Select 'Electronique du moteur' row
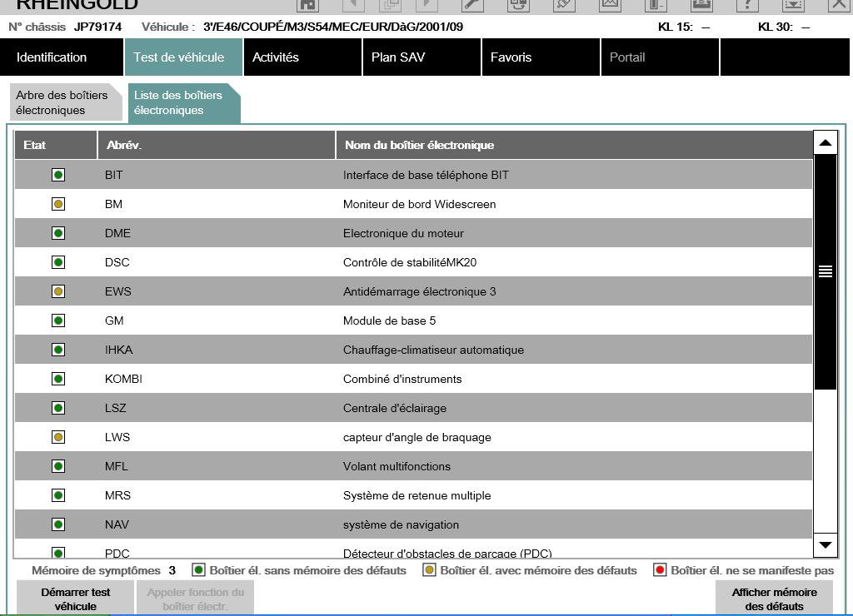This screenshot has width=853, height=616. point(413,233)
